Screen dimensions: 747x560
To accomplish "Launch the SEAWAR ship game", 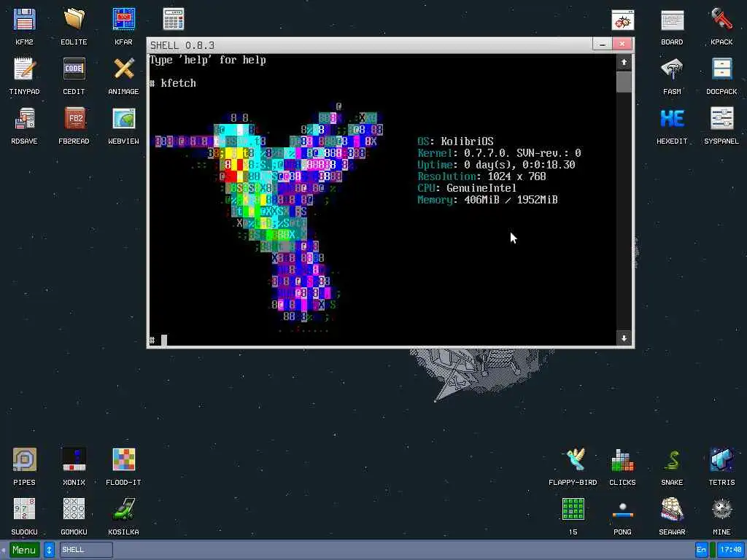I will (x=672, y=510).
